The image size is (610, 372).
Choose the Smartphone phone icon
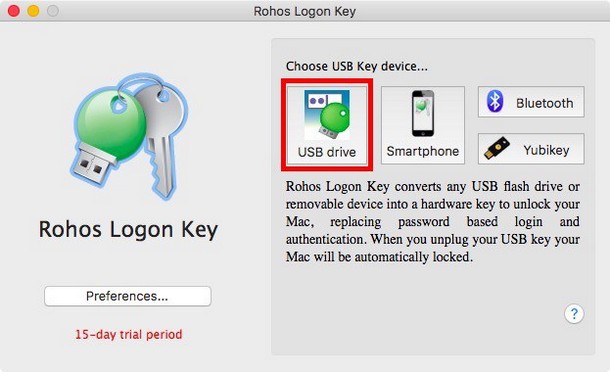422,114
